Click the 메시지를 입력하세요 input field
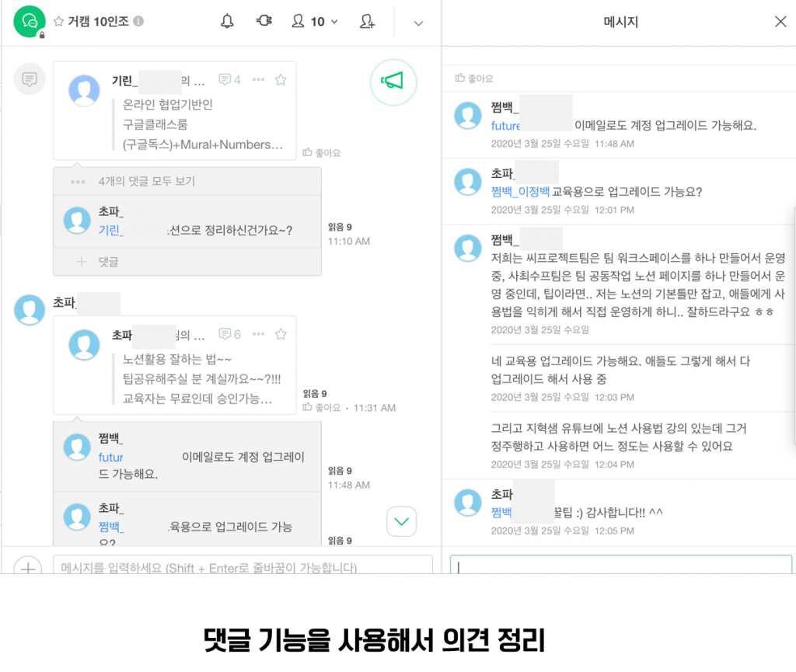Viewport: 796px width, 672px height. [243, 566]
